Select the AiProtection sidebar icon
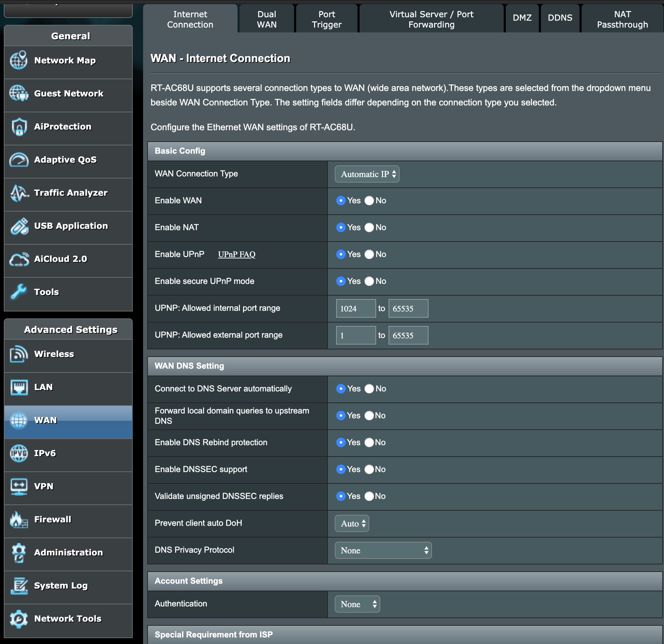 [62, 126]
